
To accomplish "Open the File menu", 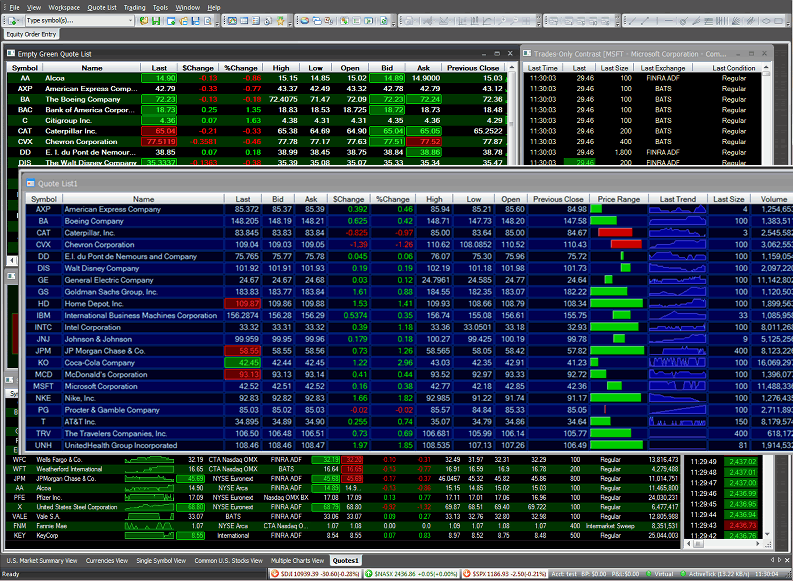I will [x=14, y=8].
